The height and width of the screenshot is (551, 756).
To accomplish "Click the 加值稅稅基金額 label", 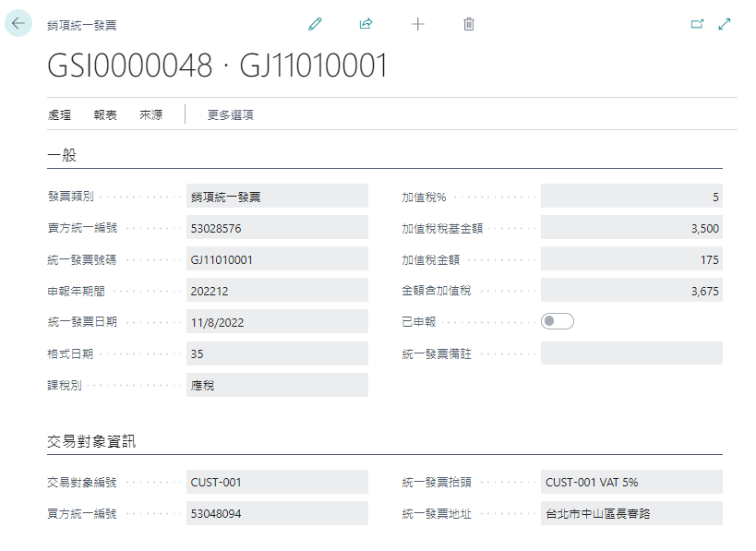I will tap(442, 228).
